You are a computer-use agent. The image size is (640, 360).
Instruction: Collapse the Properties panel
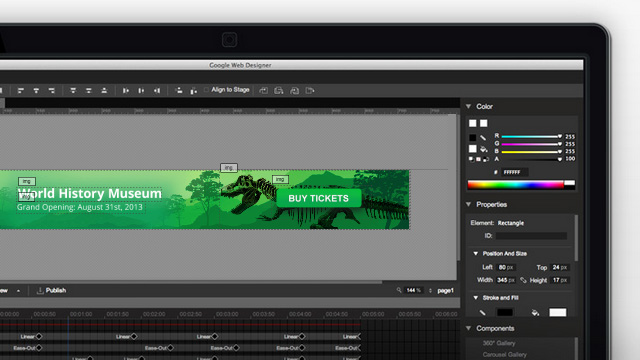(x=469, y=204)
